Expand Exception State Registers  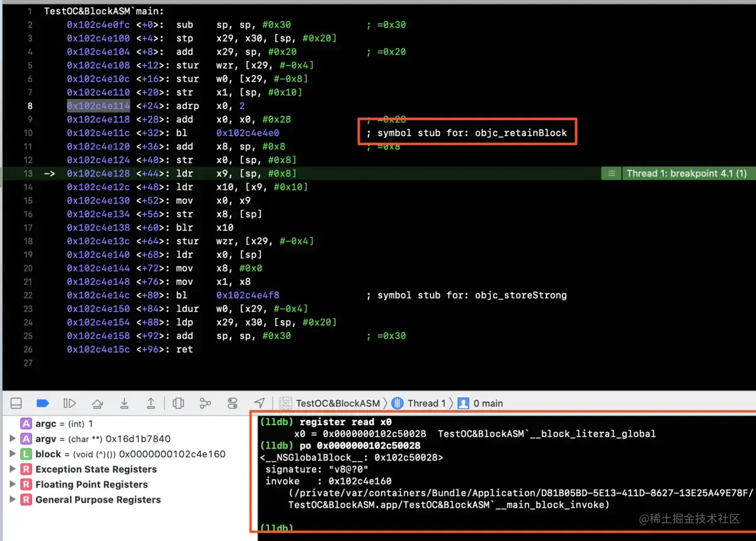click(13, 469)
